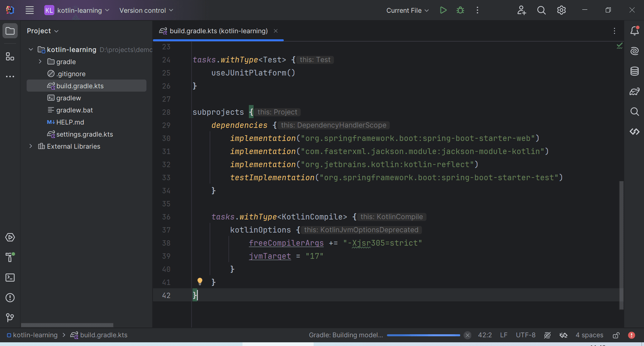This screenshot has width=644, height=346.
Task: Click jvmTarget on line 39
Action: (270, 256)
